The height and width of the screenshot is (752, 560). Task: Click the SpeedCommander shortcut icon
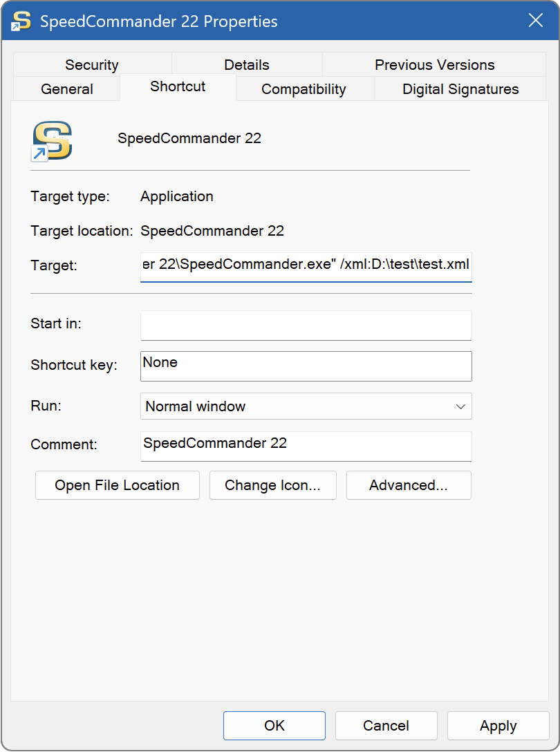(52, 140)
